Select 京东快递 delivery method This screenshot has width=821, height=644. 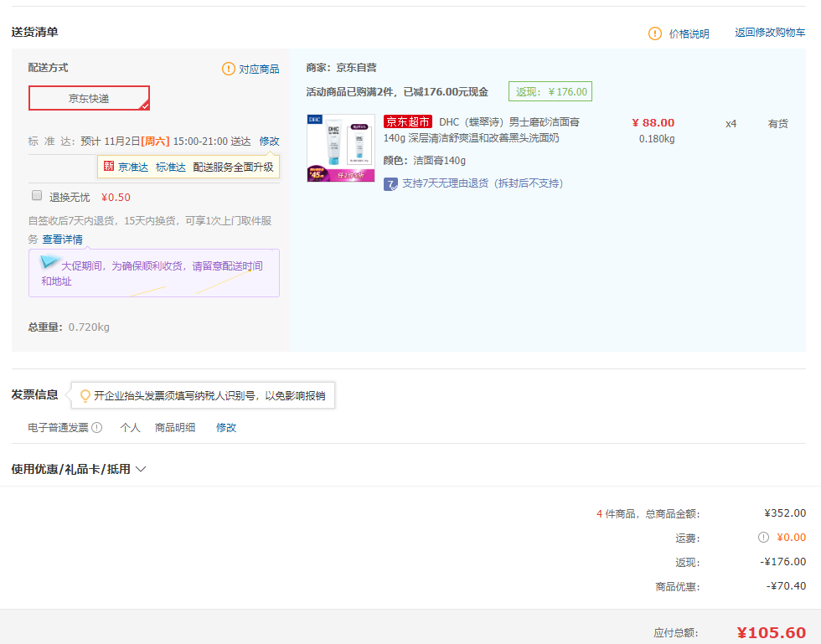(x=89, y=99)
